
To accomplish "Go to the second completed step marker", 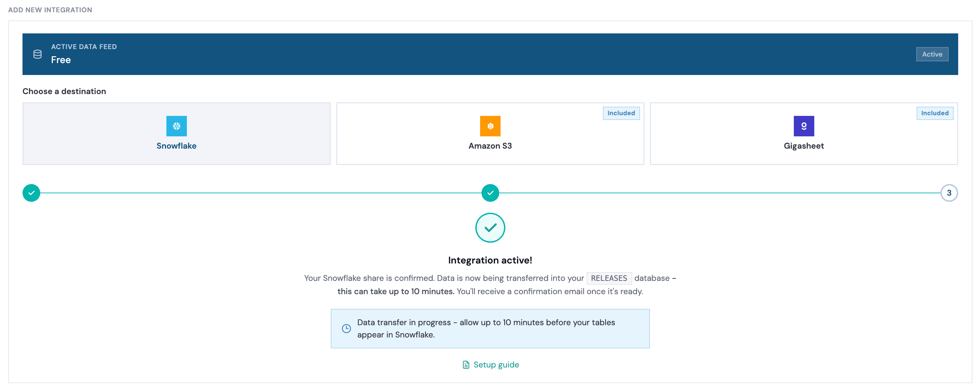I will [490, 193].
